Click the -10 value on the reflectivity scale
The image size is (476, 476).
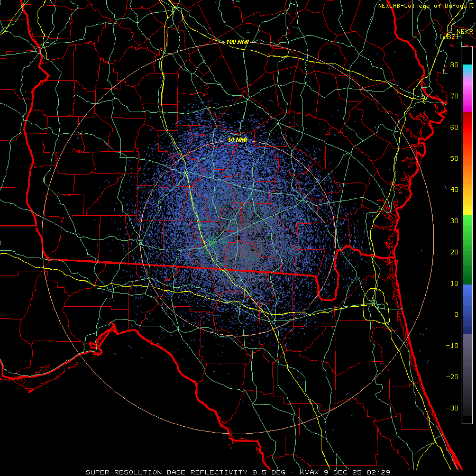(x=452, y=345)
